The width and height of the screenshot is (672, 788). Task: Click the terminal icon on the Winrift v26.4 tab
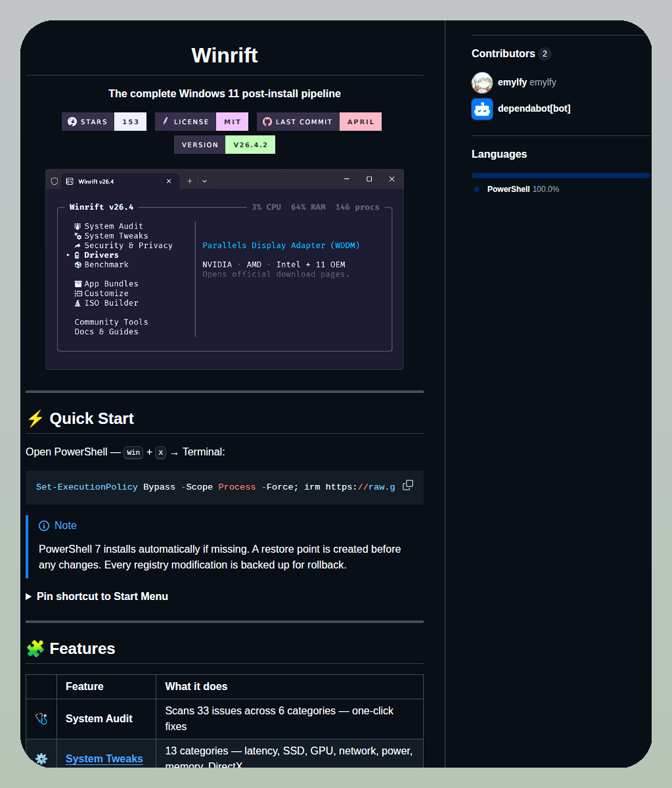pos(70,181)
